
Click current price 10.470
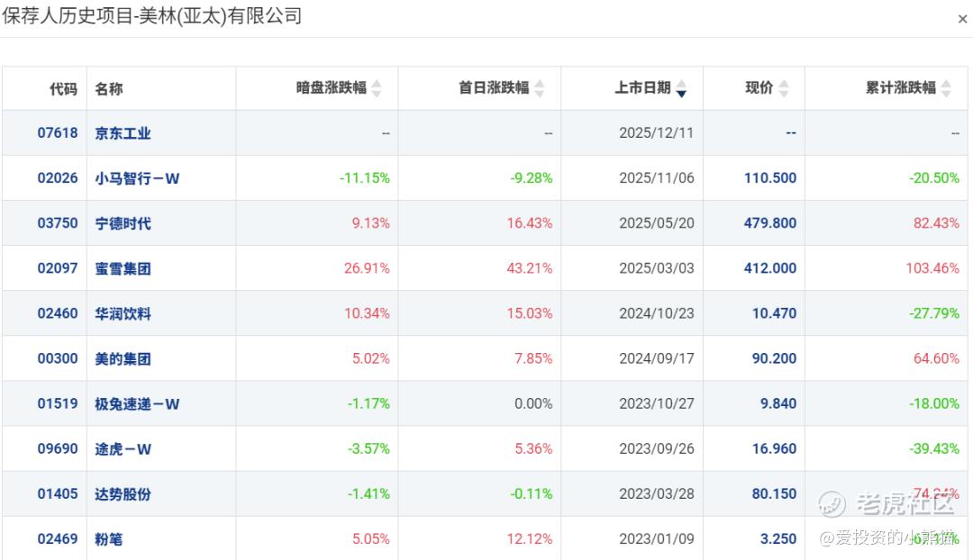774,313
